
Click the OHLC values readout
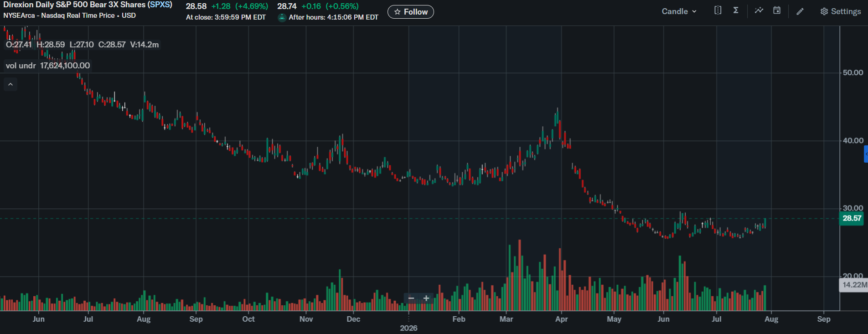click(x=82, y=45)
